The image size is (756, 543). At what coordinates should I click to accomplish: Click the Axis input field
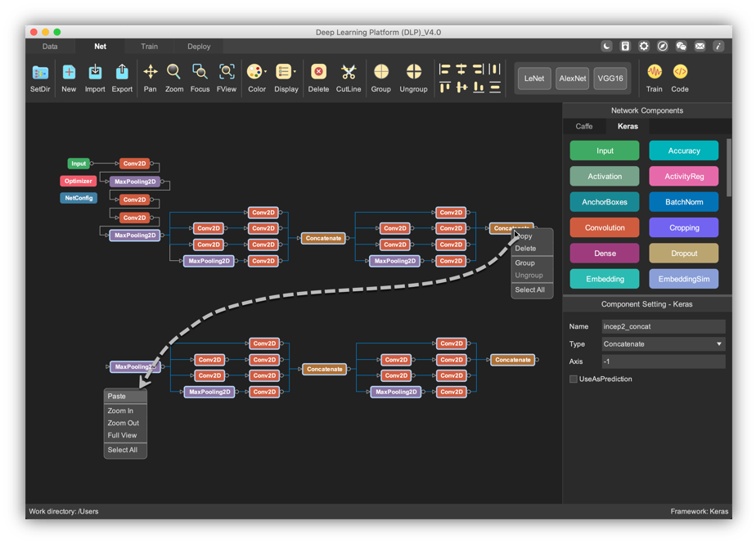point(663,361)
